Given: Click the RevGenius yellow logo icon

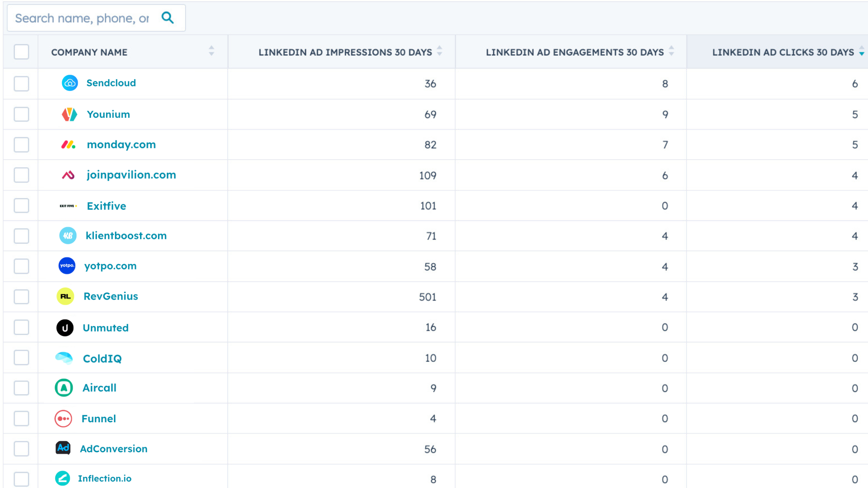Looking at the screenshot, I should click(65, 297).
